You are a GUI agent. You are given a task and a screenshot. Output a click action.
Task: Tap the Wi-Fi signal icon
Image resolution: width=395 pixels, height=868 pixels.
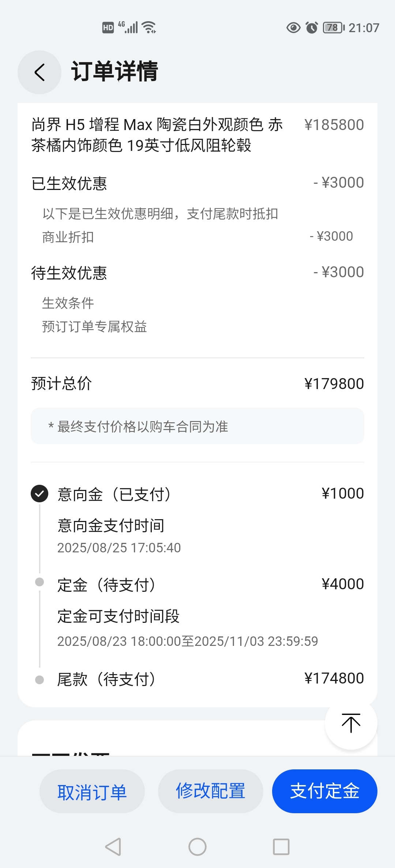pyautogui.click(x=149, y=27)
